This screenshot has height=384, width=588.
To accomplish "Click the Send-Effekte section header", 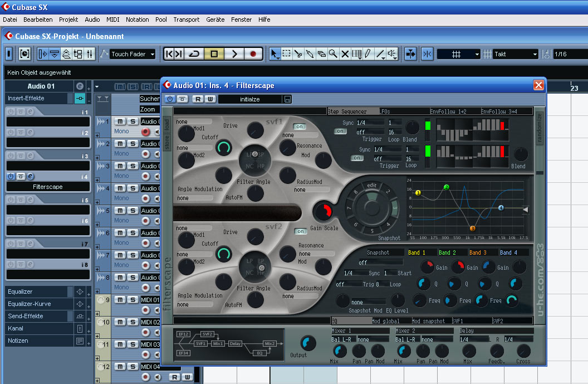I will coord(40,316).
